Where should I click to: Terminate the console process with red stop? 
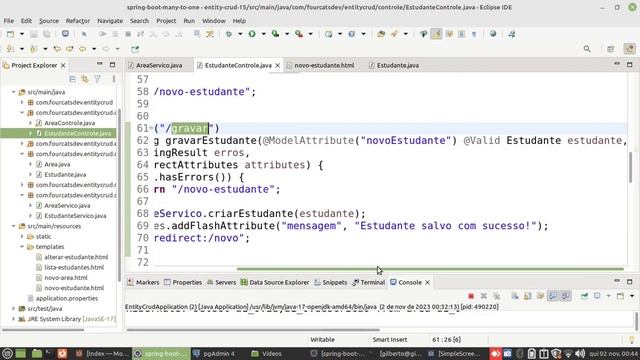tap(471, 296)
